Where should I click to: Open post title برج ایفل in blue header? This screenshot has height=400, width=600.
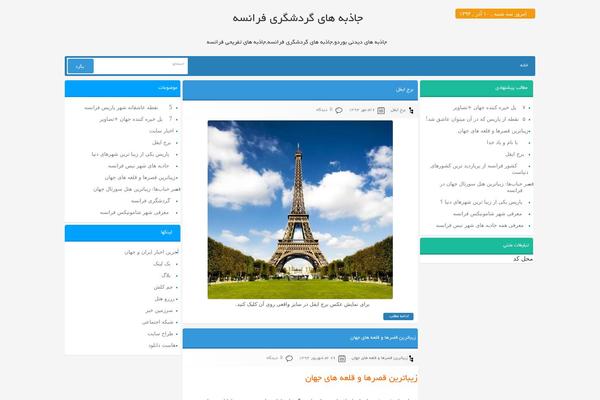point(405,90)
